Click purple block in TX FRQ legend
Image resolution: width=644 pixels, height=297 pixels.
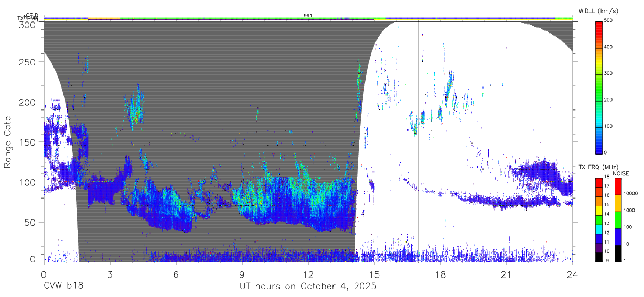pos(598,247)
